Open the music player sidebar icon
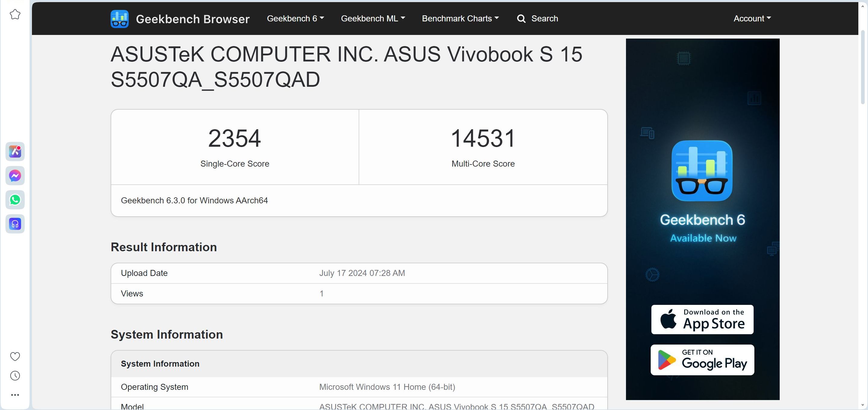Viewport: 868px width, 410px height. coord(15,224)
